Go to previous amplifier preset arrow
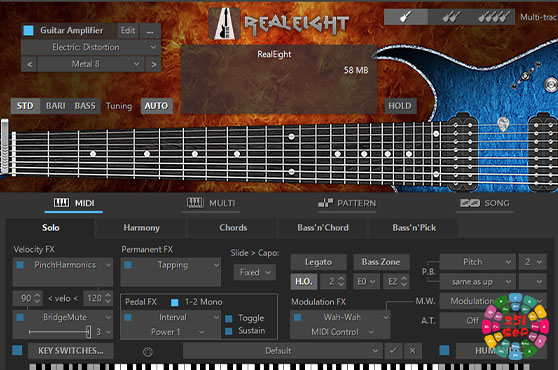Viewport: 558px width, 370px height. 30,64
